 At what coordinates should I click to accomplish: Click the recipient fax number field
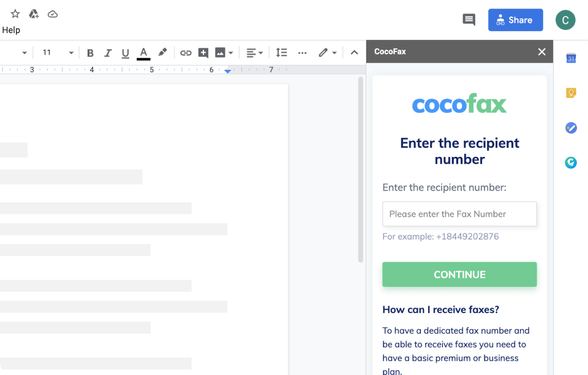coord(459,214)
